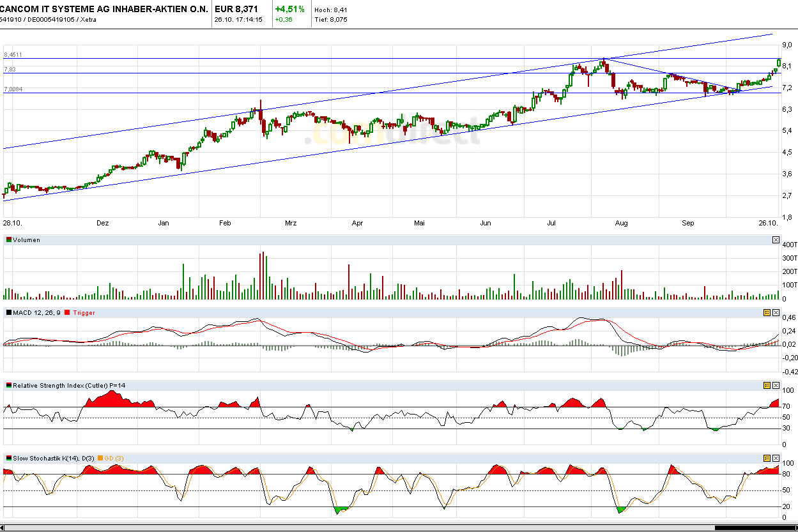
Task: Click the Volumen legend color icon
Action: coord(9,240)
